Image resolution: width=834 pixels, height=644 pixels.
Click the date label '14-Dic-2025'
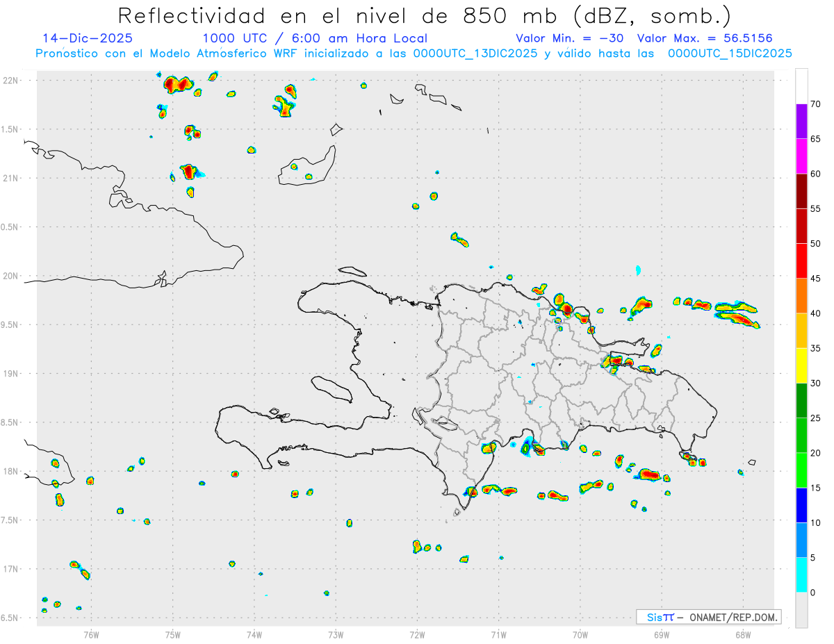coord(88,38)
